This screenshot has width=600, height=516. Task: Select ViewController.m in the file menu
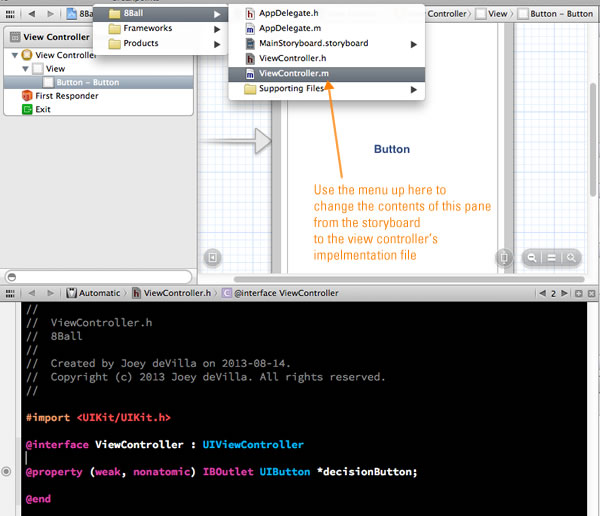pyautogui.click(x=326, y=73)
